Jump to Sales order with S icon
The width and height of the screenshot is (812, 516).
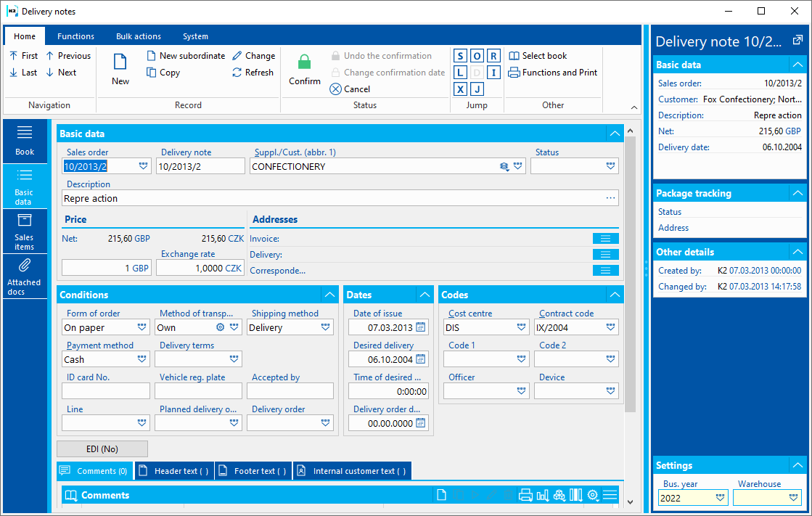click(x=460, y=56)
